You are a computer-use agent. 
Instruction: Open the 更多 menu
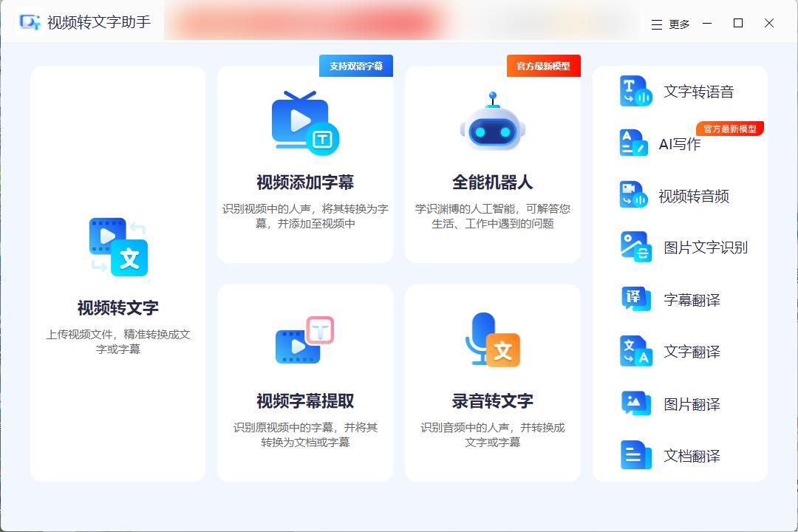pyautogui.click(x=677, y=24)
